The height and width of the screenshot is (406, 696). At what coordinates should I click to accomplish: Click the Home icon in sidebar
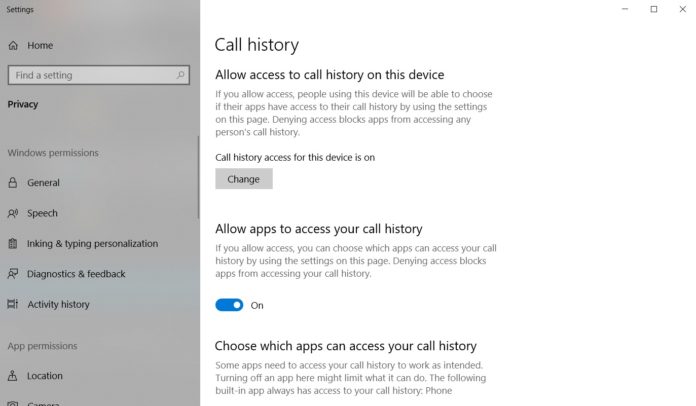(13, 45)
